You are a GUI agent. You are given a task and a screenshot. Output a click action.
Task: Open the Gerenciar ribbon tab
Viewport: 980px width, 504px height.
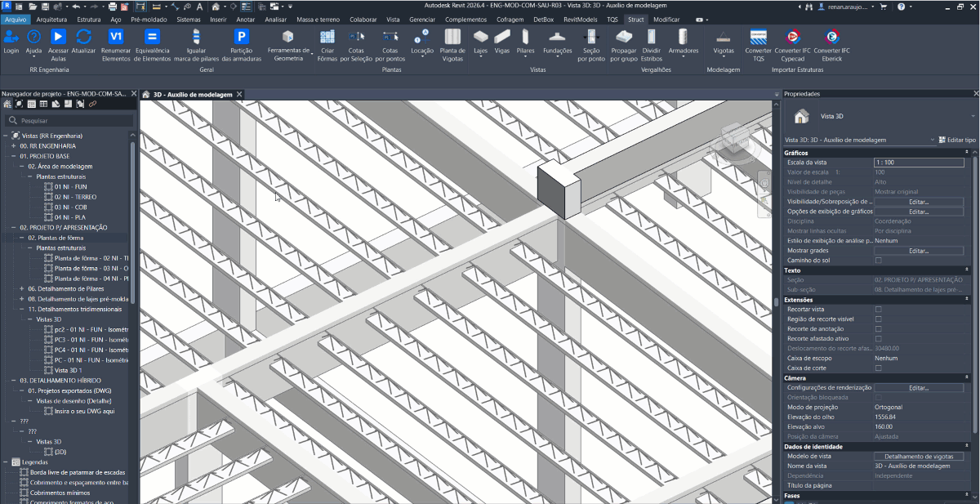(422, 19)
